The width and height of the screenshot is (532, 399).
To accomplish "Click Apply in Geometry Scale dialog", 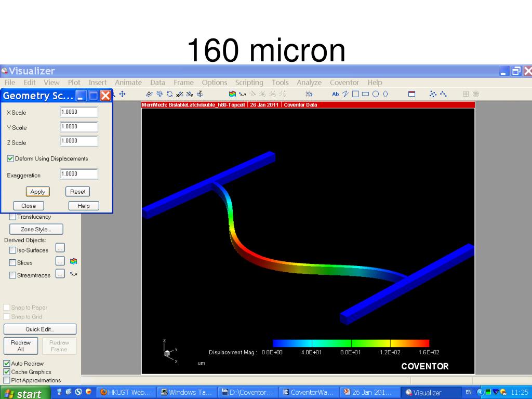I will [x=37, y=192].
